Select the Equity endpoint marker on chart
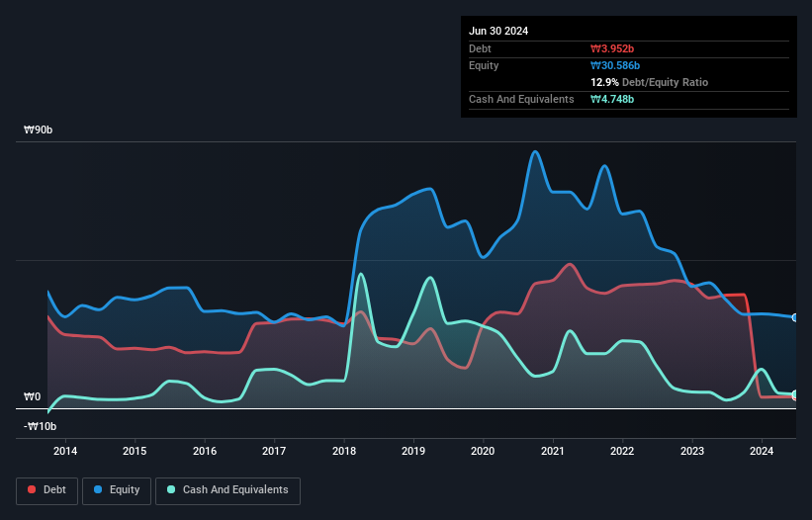The image size is (812, 520). [x=795, y=317]
